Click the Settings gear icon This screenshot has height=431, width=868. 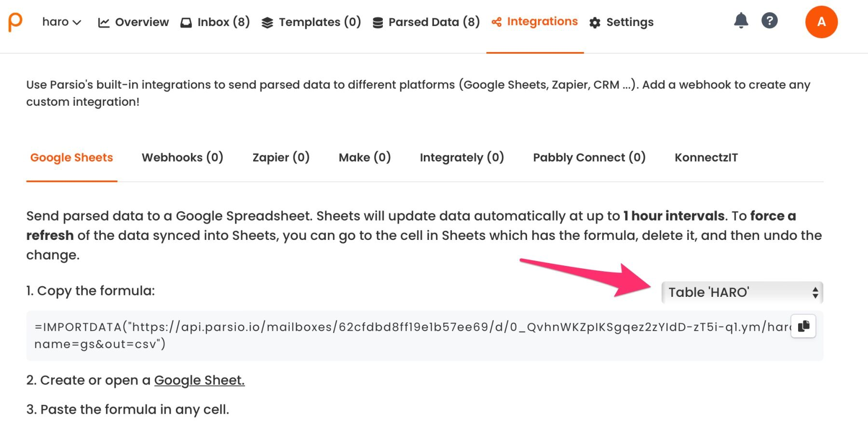[595, 23]
